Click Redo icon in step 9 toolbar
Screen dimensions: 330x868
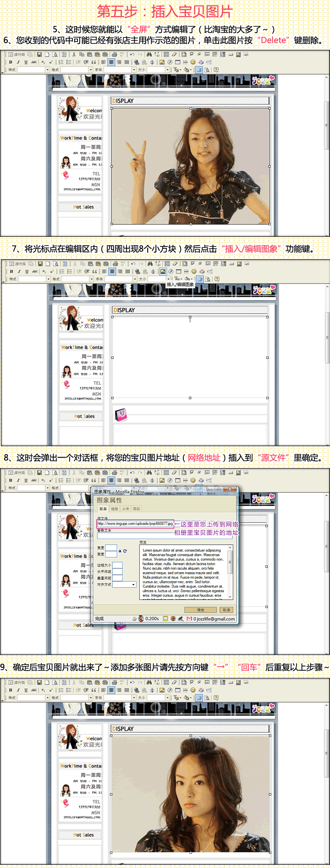pos(140,682)
